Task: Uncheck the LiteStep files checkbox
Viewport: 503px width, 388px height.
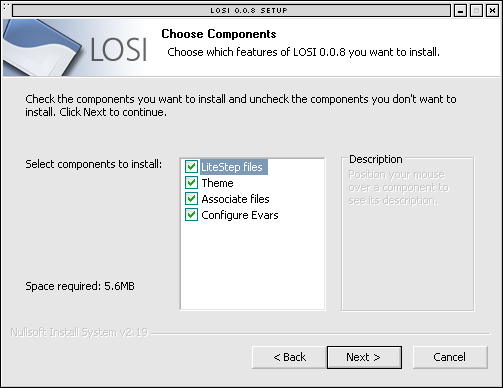Action: [x=191, y=166]
